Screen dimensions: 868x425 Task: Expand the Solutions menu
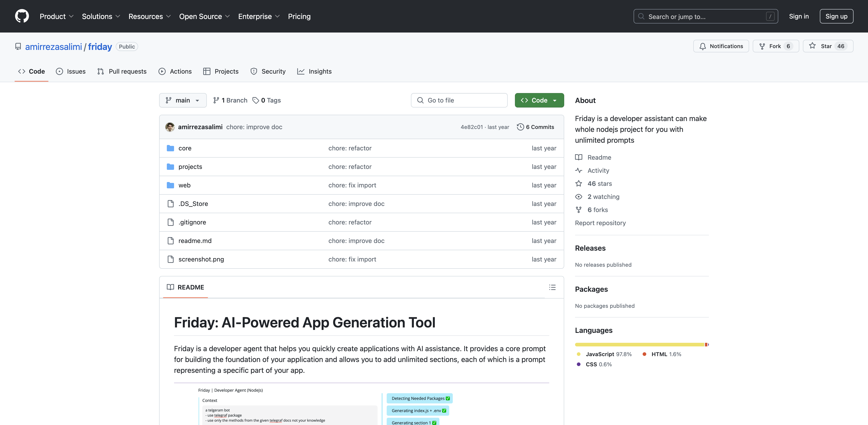(101, 16)
